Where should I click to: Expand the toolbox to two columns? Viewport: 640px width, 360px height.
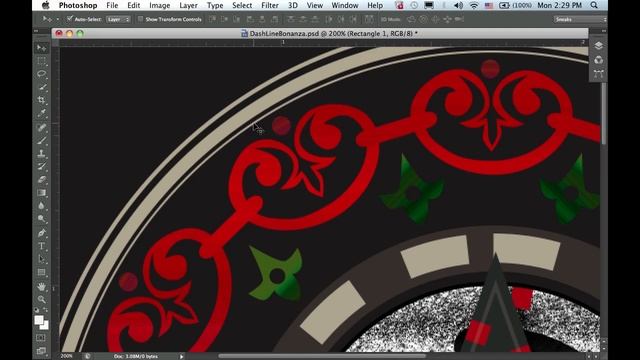pos(36,31)
